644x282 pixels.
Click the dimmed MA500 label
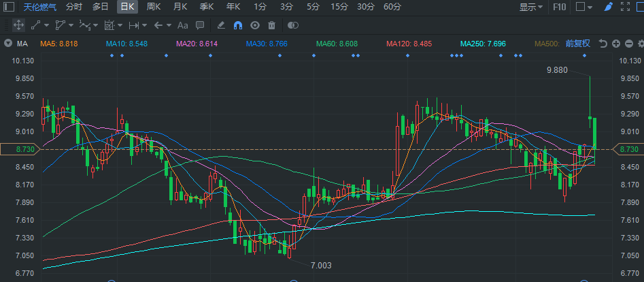(547, 43)
